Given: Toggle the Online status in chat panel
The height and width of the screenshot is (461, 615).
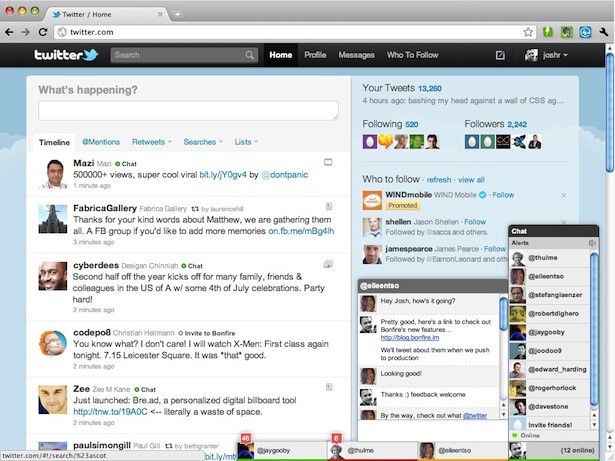Looking at the screenshot, I should point(526,435).
